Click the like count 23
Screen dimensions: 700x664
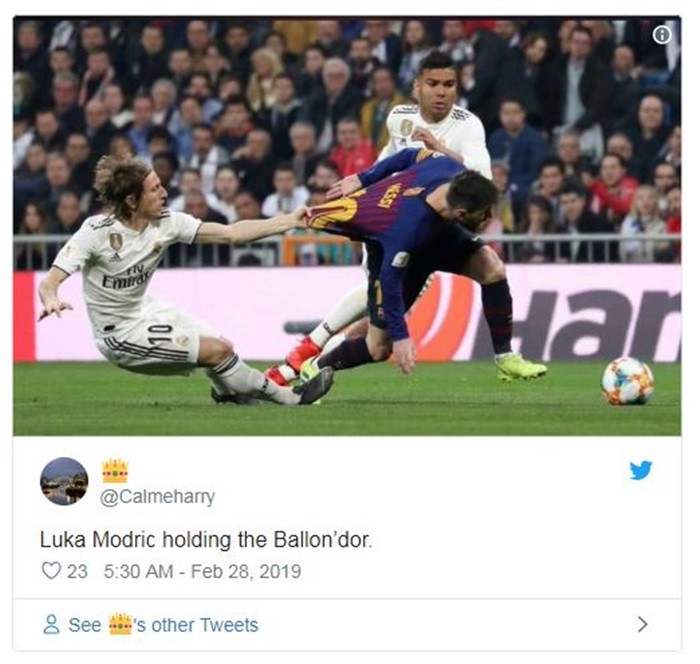click(x=77, y=572)
